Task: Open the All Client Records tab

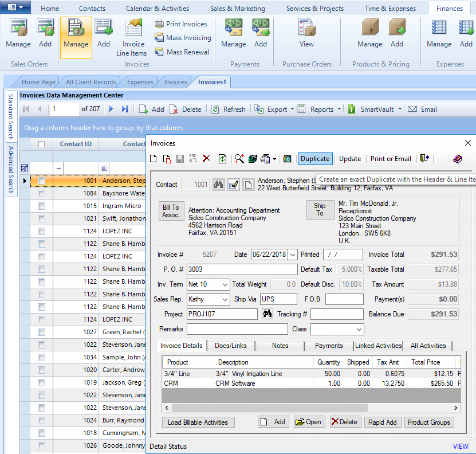Action: click(x=91, y=82)
